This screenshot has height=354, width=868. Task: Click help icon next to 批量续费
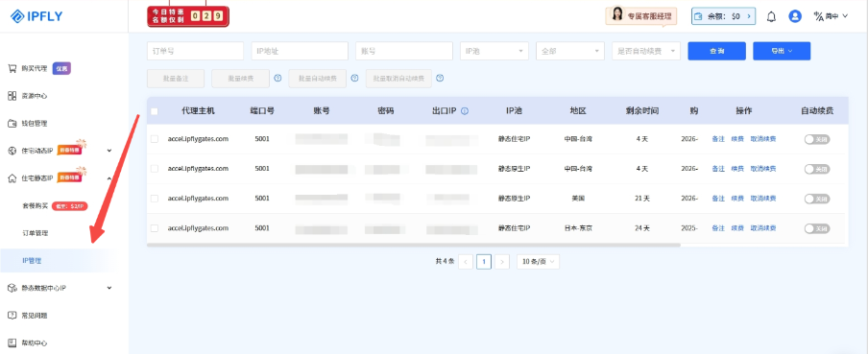[278, 79]
